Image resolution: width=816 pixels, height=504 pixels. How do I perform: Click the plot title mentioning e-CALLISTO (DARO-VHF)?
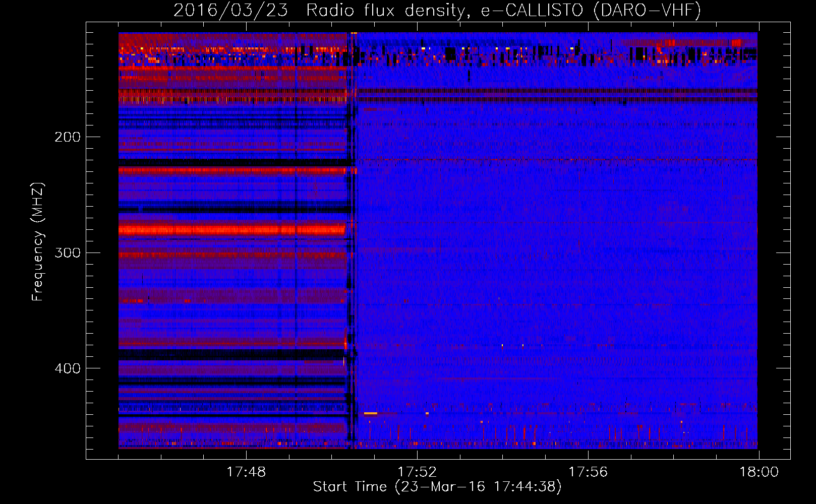click(x=437, y=11)
